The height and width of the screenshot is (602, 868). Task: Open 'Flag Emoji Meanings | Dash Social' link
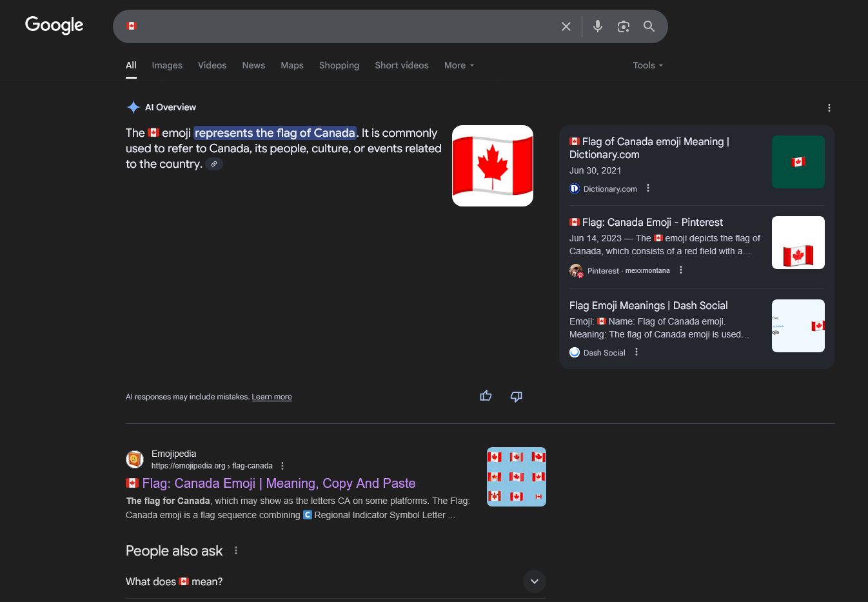(648, 305)
